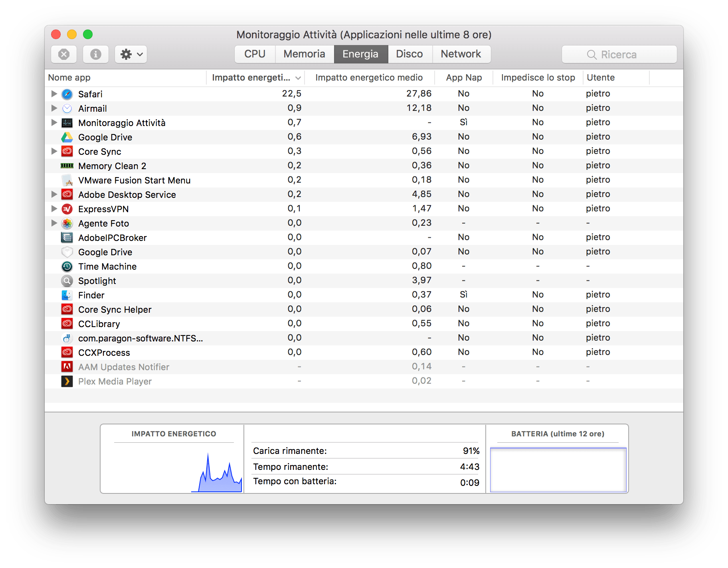Screen dimensions: 728x568
Task: Click the Memory Clean 2 RAM icon
Action: tap(67, 166)
